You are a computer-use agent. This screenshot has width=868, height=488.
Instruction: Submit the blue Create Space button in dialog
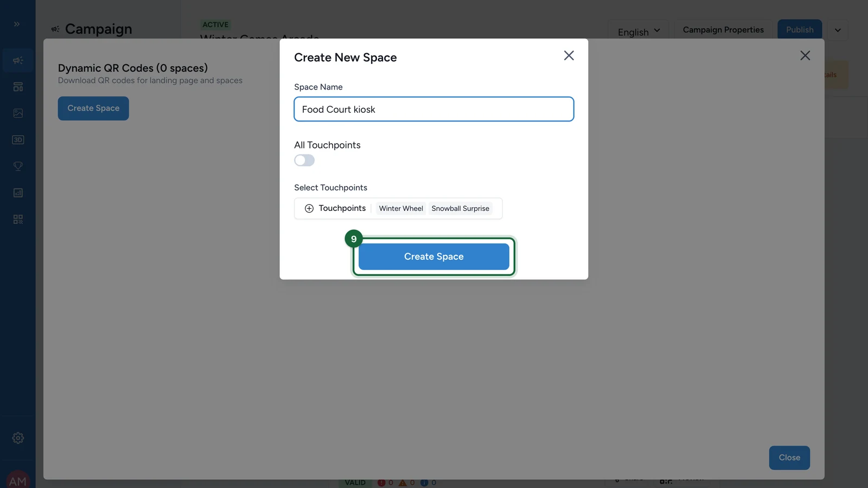coord(434,256)
